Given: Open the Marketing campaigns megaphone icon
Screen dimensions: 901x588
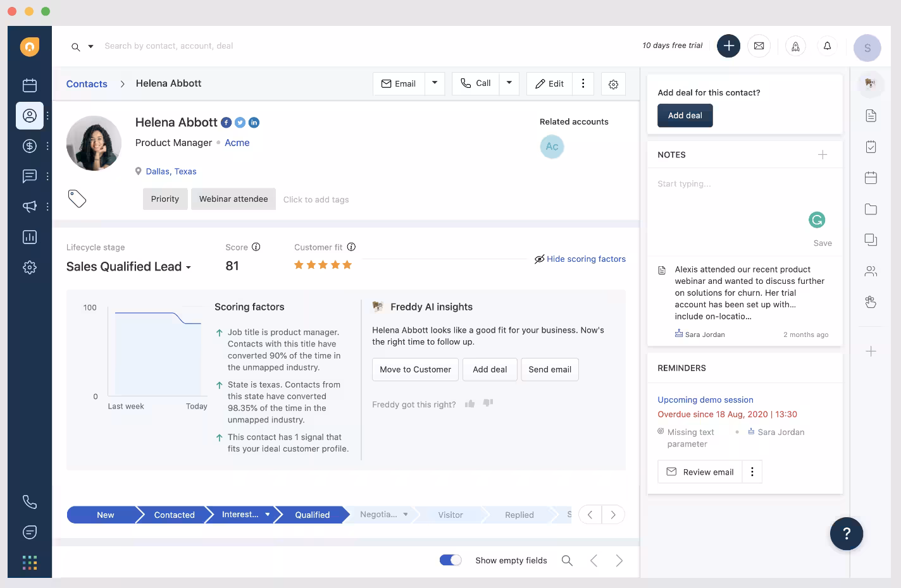Looking at the screenshot, I should [x=29, y=207].
